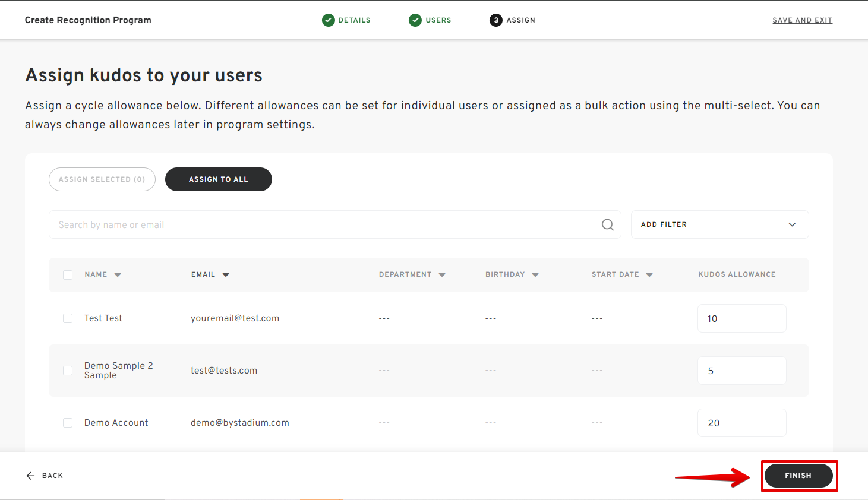Image resolution: width=868 pixels, height=500 pixels.
Task: Click Assign Selected (0) button
Action: pos(102,179)
